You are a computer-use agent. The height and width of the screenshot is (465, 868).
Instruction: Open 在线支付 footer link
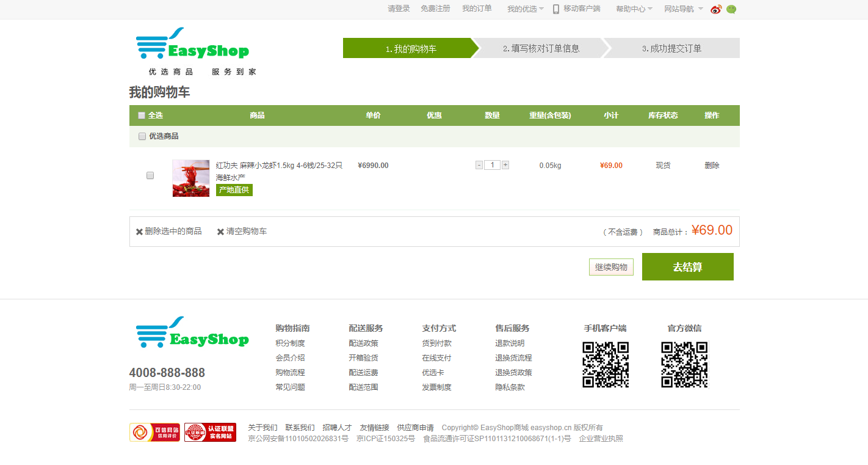pos(436,358)
